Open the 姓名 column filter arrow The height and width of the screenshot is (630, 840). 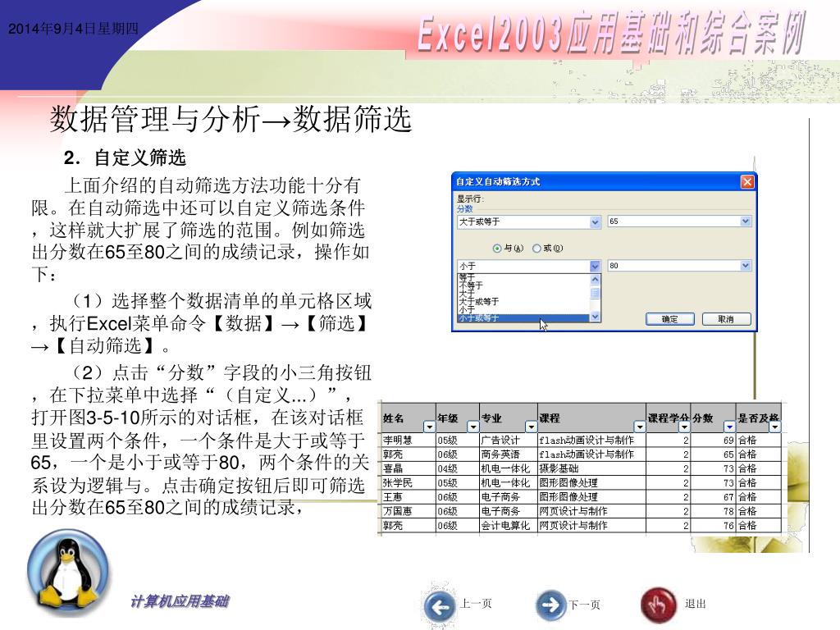pos(429,427)
